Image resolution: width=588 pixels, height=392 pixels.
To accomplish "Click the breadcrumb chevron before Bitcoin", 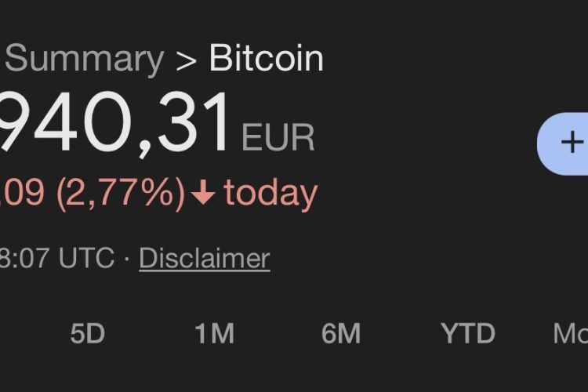I will pos(187,60).
